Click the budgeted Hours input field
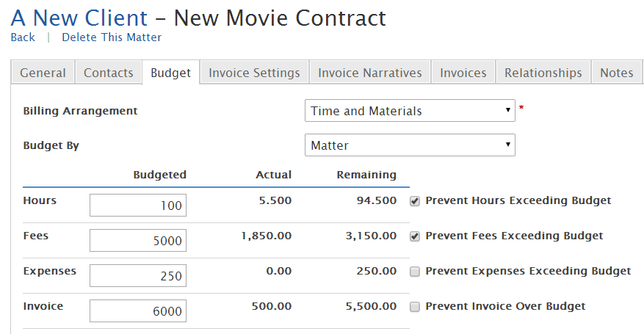This screenshot has height=334, width=644. [x=138, y=206]
